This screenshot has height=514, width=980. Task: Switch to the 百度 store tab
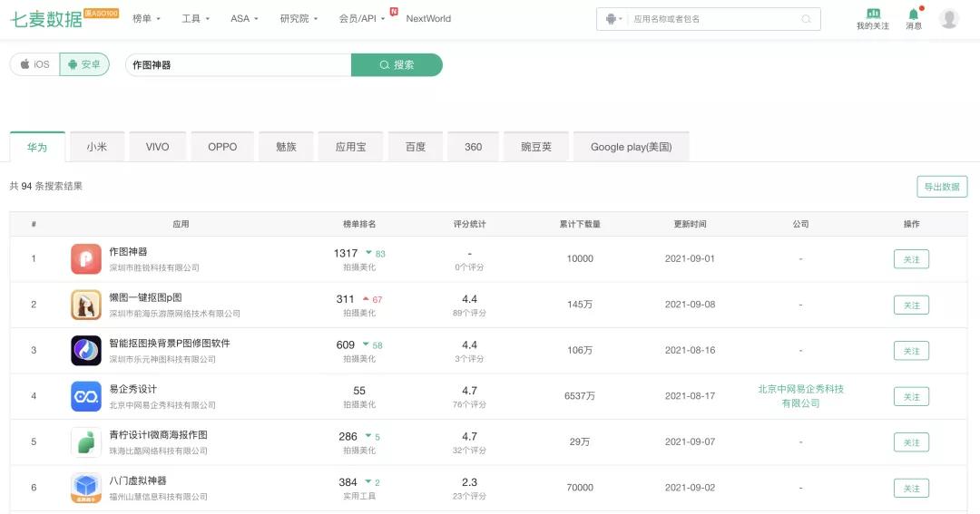click(416, 147)
